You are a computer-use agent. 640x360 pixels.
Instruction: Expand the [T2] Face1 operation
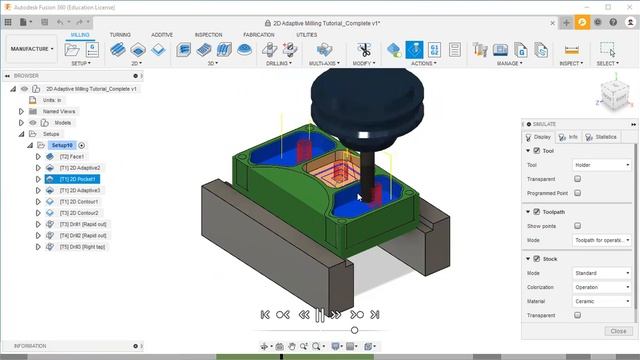(38, 156)
